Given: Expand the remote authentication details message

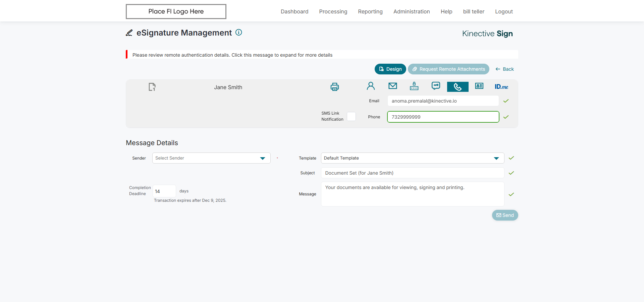Looking at the screenshot, I should [232, 55].
